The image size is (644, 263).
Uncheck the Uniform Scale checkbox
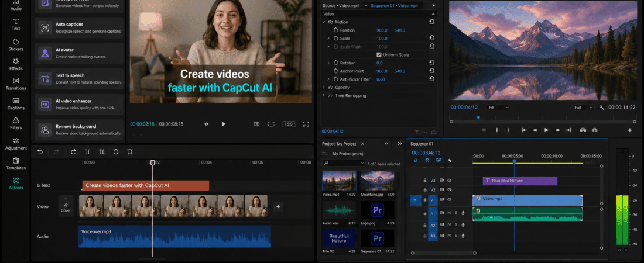(379, 54)
